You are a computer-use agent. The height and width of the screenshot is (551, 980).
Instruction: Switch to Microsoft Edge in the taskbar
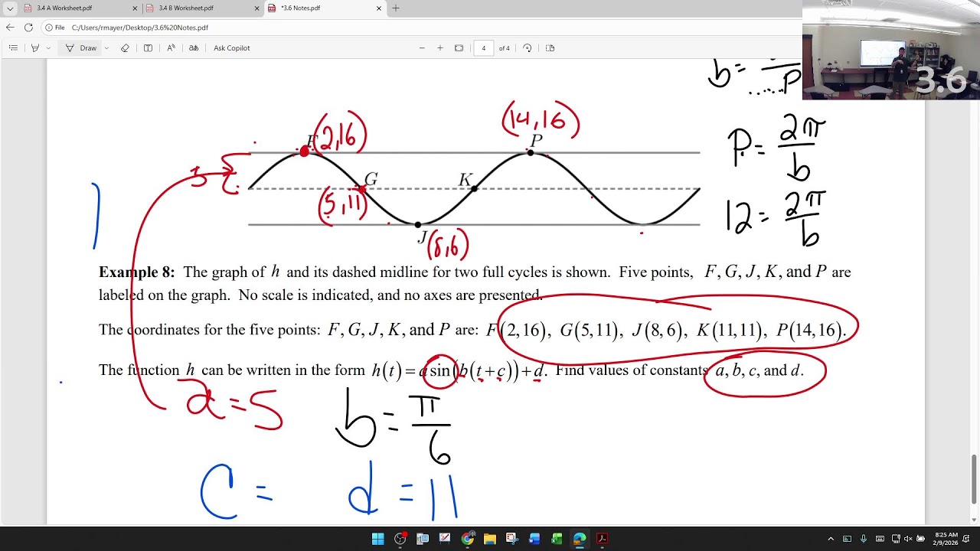click(580, 539)
